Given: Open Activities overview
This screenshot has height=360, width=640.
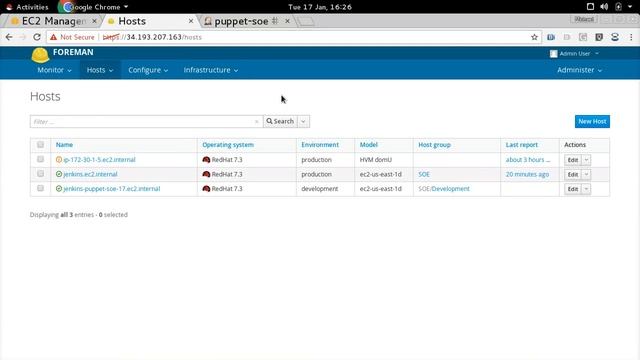Looking at the screenshot, I should (x=27, y=7).
